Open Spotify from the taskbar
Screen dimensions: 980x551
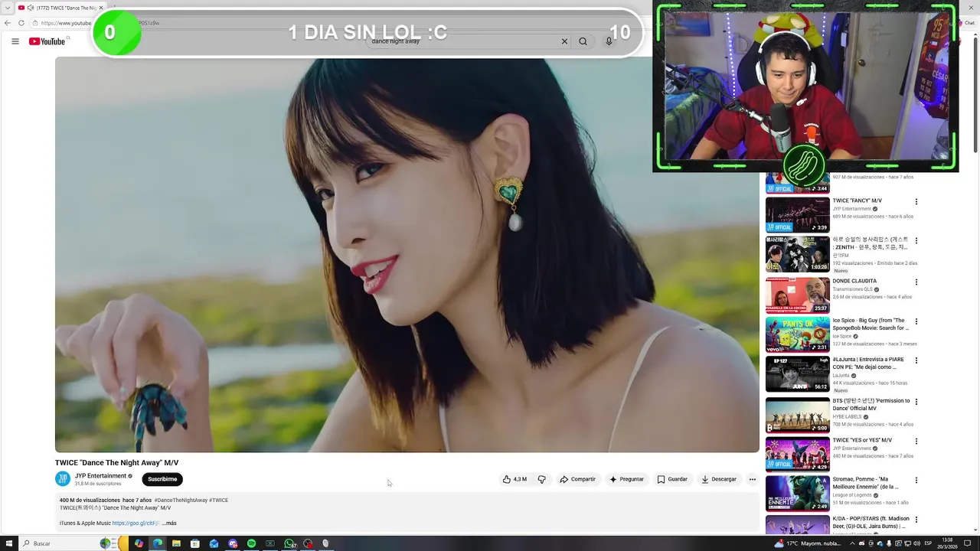click(x=251, y=543)
